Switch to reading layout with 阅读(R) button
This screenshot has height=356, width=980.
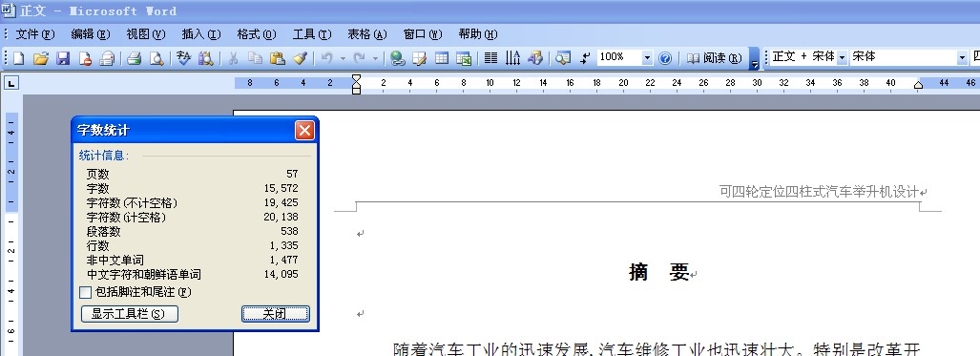click(x=714, y=58)
